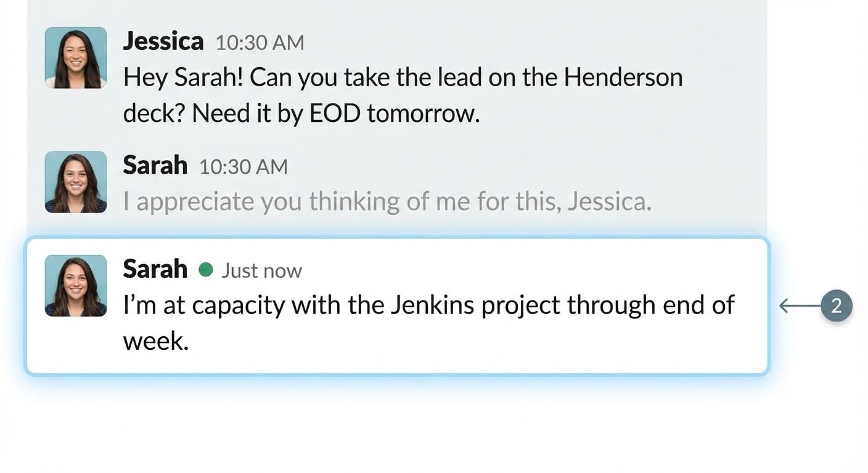Image resolution: width=868 pixels, height=473 pixels.
Task: Click the number 2 annotation badge
Action: pos(837,306)
